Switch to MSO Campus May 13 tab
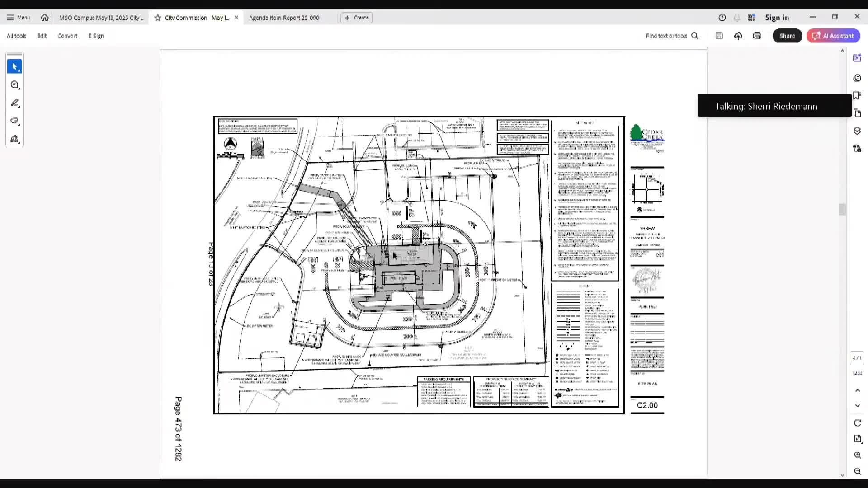 click(101, 18)
